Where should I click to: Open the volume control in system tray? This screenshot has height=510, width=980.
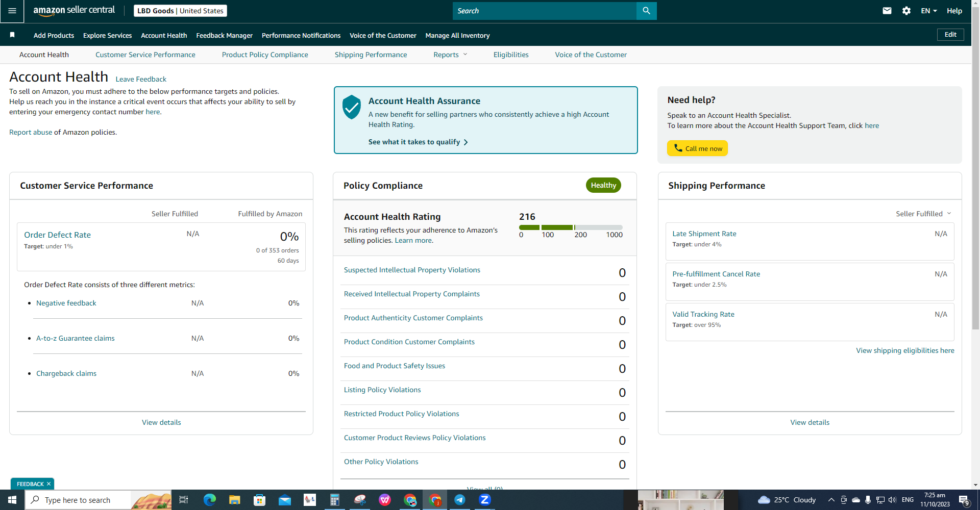(x=892, y=500)
